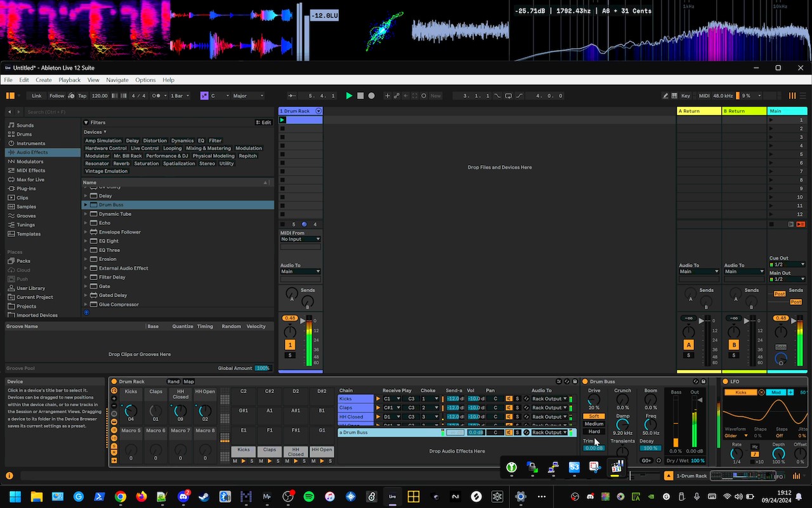Select the Drums category in browser
The height and width of the screenshot is (508, 812).
(24, 134)
